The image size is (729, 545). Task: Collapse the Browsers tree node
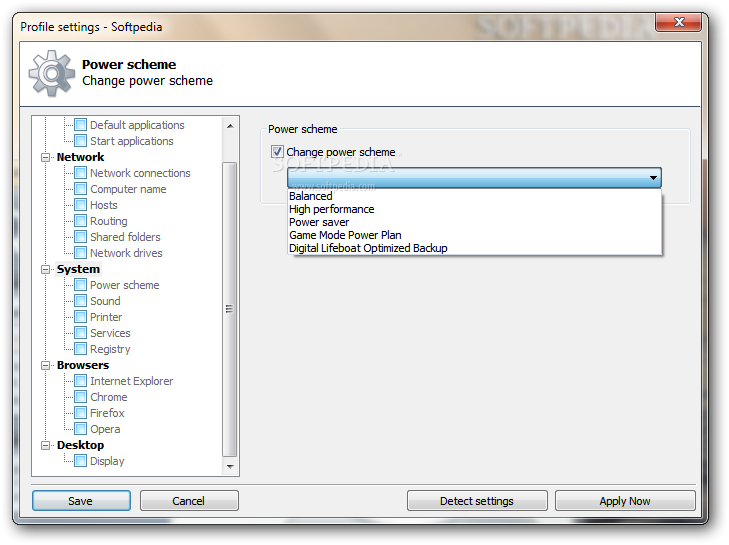coord(46,365)
